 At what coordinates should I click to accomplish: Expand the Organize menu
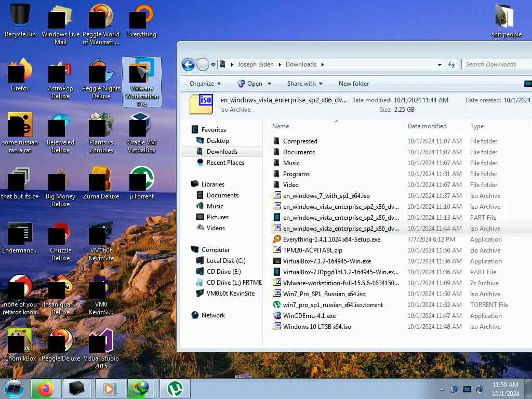click(x=205, y=84)
